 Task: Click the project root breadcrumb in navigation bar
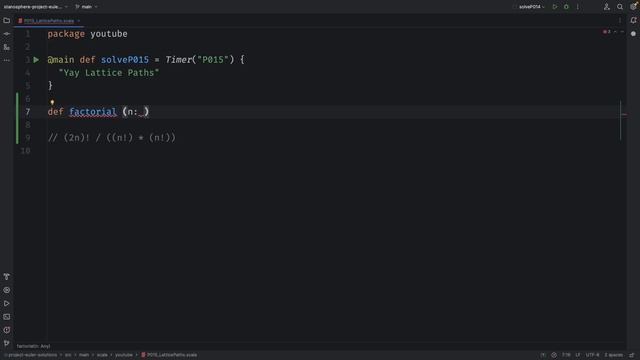click(32, 355)
